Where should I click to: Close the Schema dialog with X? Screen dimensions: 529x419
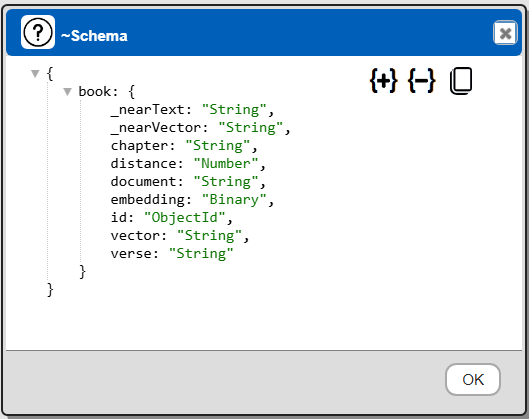(x=505, y=33)
